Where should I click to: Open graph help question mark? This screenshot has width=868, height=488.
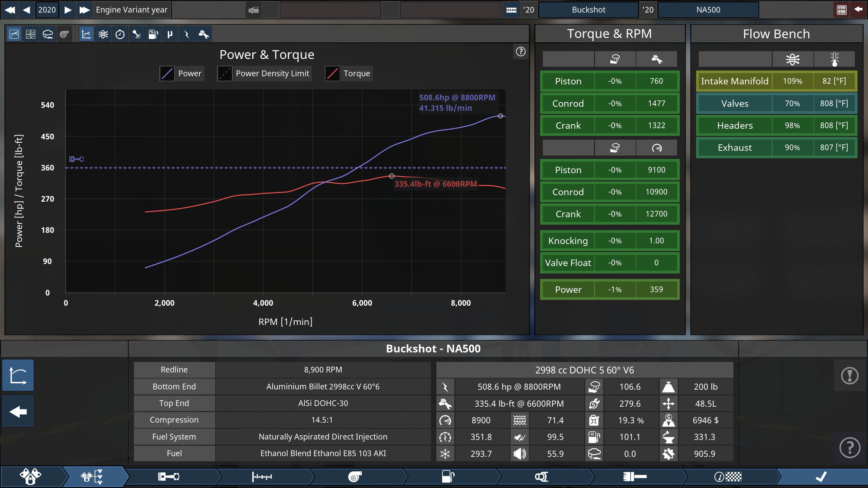coord(521,52)
